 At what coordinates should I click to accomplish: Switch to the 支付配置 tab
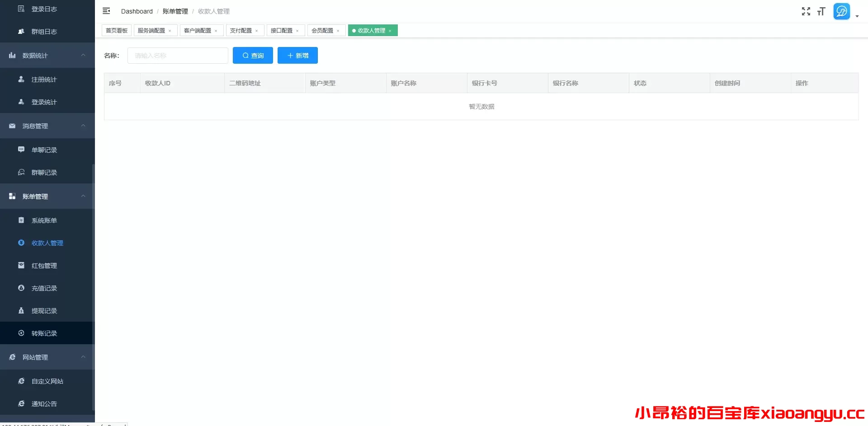tap(241, 31)
